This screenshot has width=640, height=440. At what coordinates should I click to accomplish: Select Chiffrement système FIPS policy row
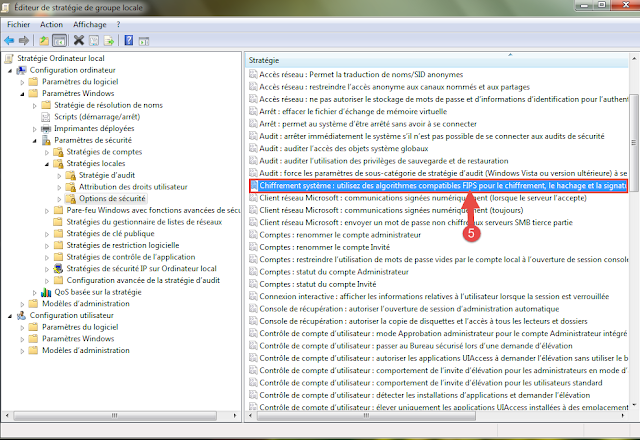coord(438,186)
